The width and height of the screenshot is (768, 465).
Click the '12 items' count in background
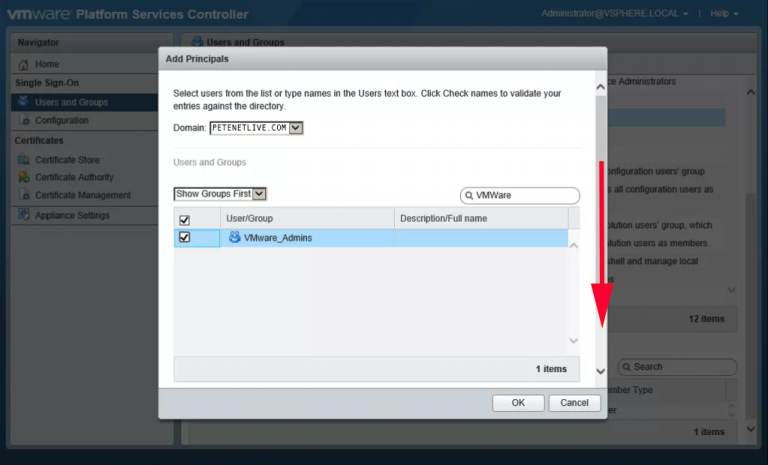pos(706,319)
